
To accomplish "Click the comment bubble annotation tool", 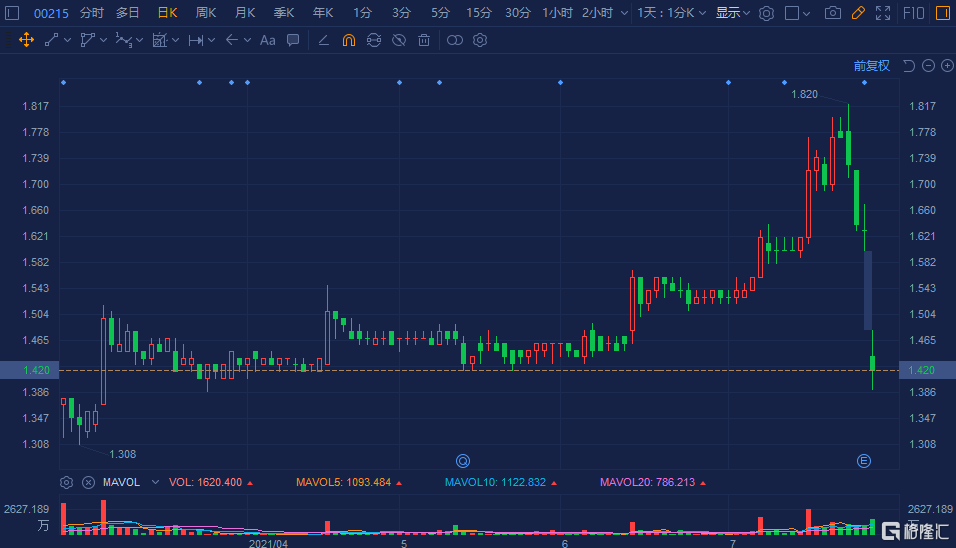I will pos(293,40).
